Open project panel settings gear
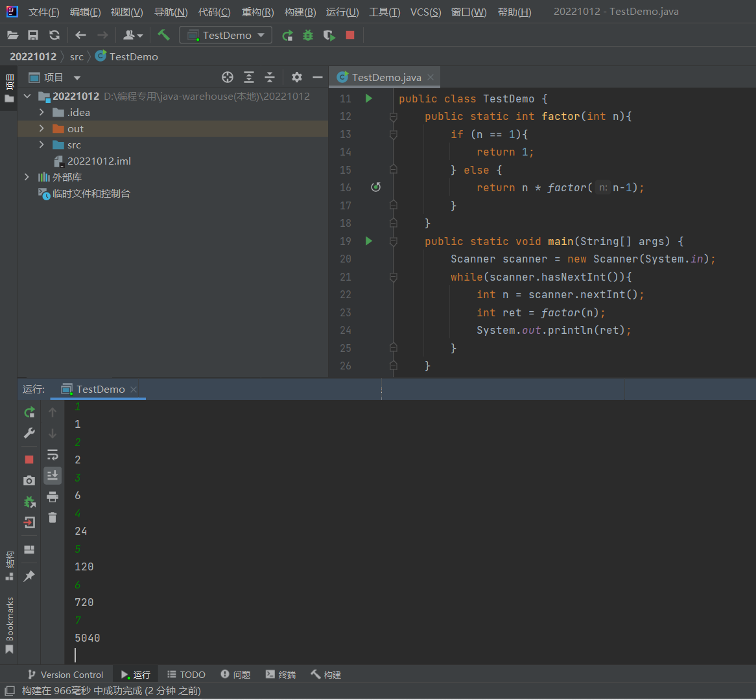Image resolution: width=756 pixels, height=700 pixels. 297,77
